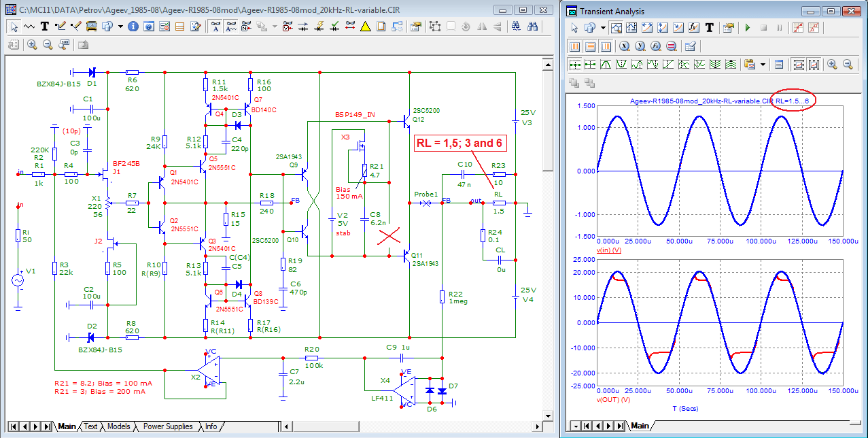
Task: Select the arrow pointer tool in schematic toolbar
Action: click(x=14, y=27)
